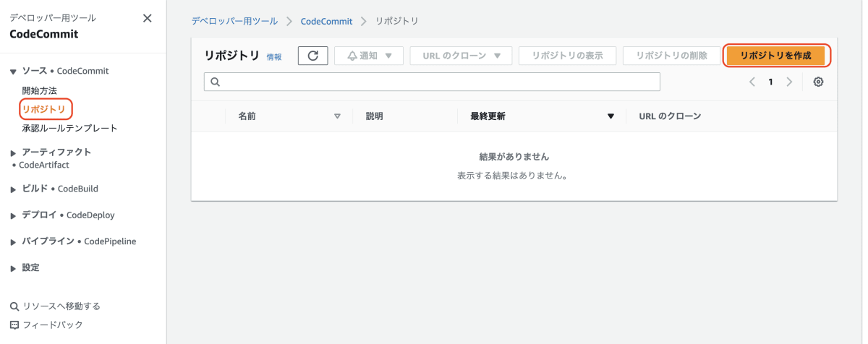Click the refresh icon button
Image resolution: width=868 pixels, height=344 pixels.
click(313, 56)
